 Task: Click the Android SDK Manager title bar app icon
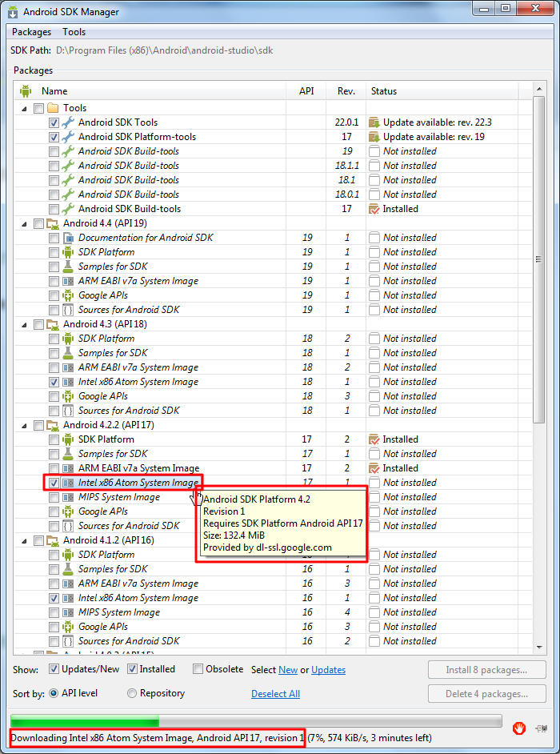[x=13, y=11]
